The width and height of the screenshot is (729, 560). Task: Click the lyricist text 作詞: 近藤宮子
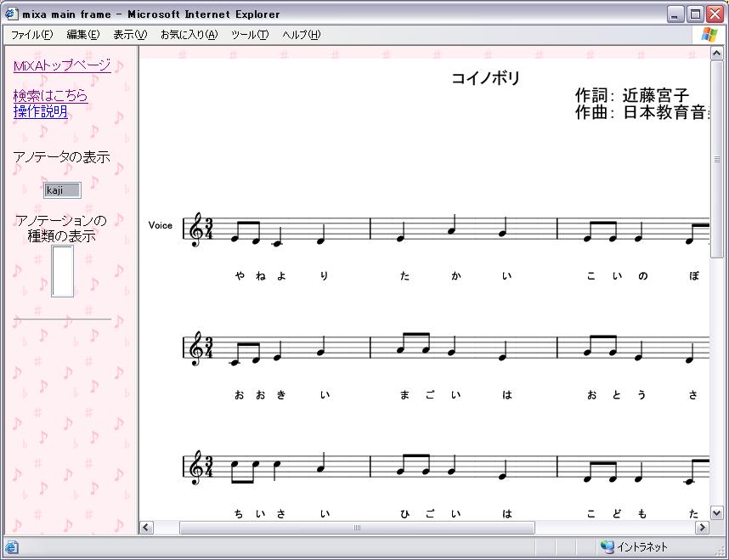pyautogui.click(x=632, y=95)
